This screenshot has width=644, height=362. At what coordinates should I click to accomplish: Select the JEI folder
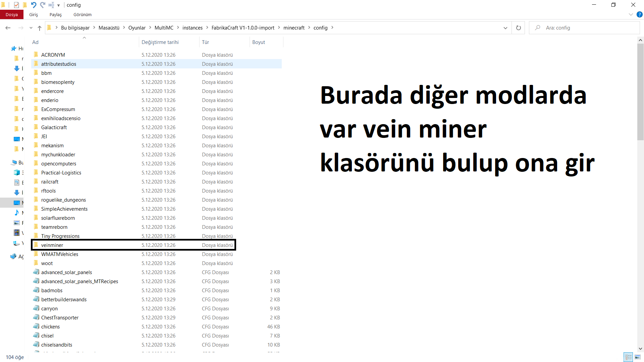[156, 136]
